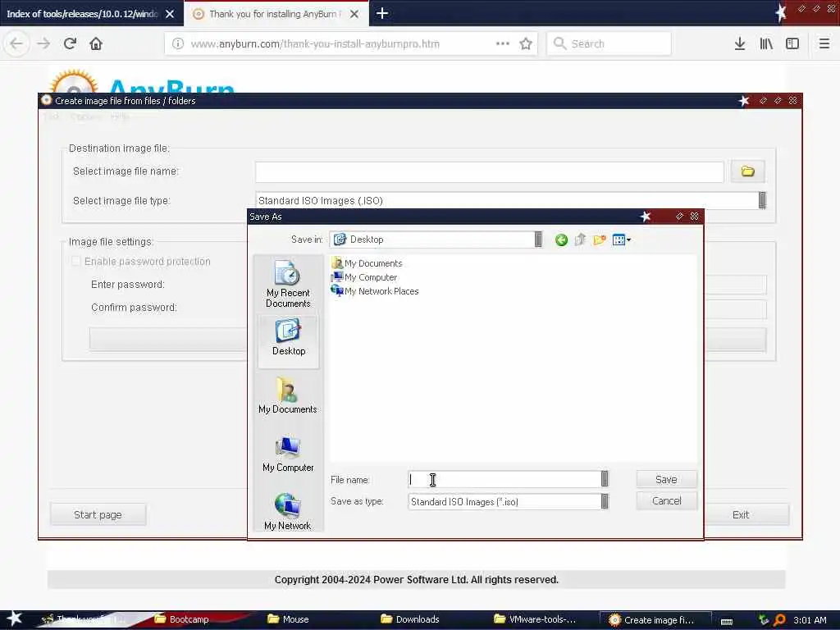Open the Firefox library icon
Image resolution: width=840 pixels, height=630 pixels.
(x=766, y=43)
